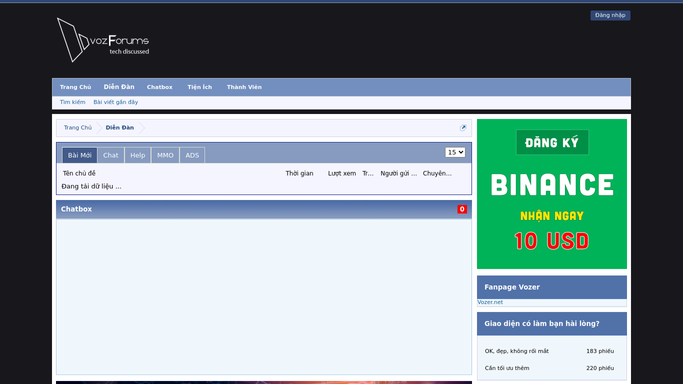This screenshot has height=384, width=683.
Task: Select the Bài Mới tab
Action: coord(80,155)
